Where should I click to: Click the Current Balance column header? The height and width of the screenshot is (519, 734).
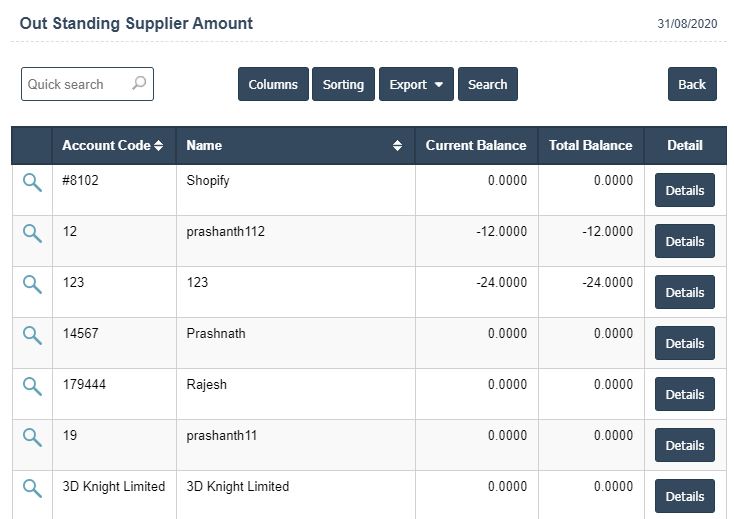tap(476, 146)
